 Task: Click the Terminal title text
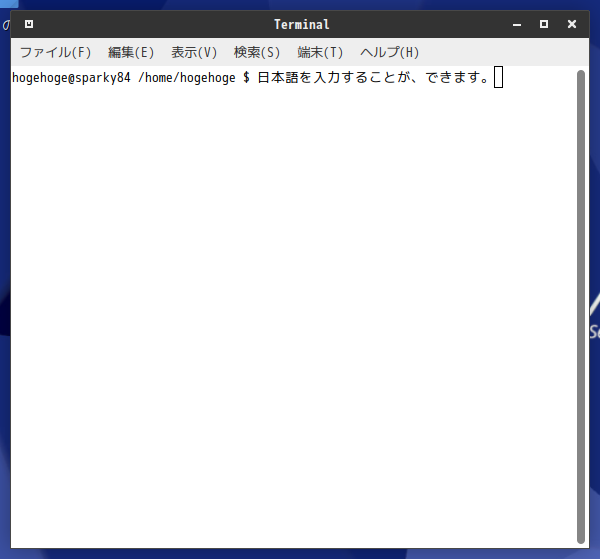coord(302,24)
